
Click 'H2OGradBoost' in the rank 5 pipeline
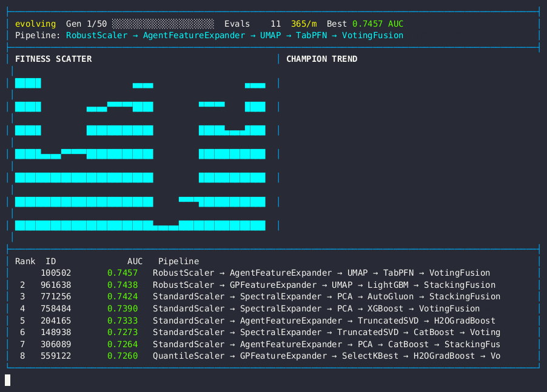click(x=465, y=321)
